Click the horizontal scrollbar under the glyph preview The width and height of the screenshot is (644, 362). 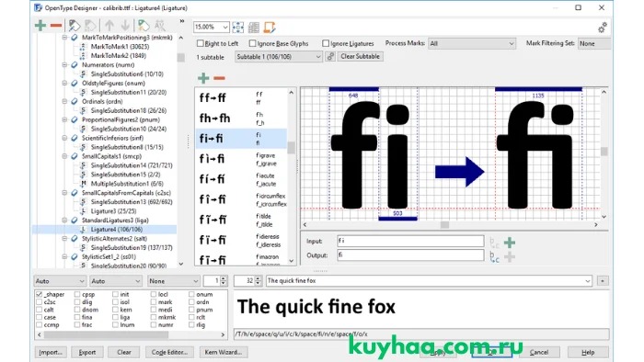point(450,225)
